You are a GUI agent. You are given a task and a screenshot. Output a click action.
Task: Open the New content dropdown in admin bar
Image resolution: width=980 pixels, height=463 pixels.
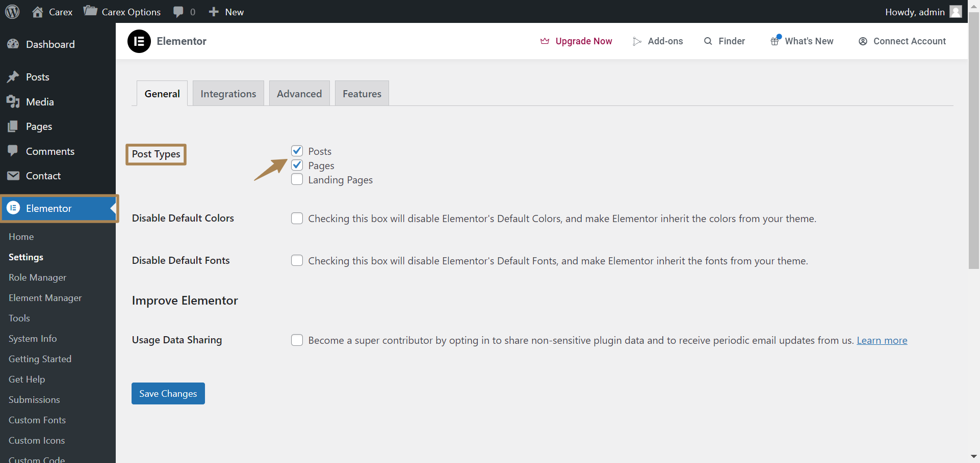tap(226, 12)
